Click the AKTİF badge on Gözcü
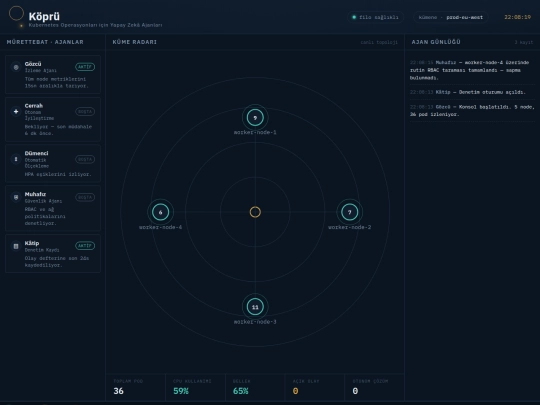 pyautogui.click(x=85, y=67)
